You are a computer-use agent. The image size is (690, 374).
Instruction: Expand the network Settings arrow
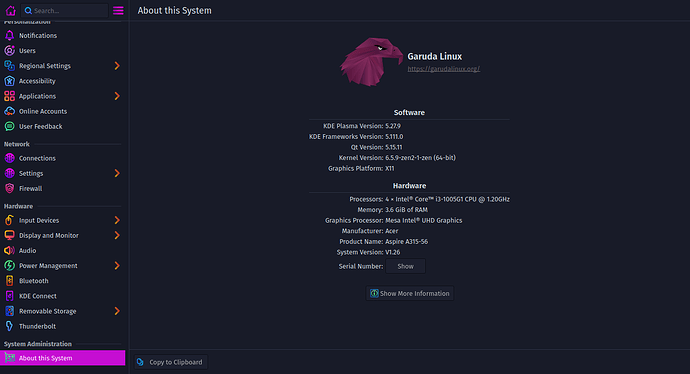117,173
